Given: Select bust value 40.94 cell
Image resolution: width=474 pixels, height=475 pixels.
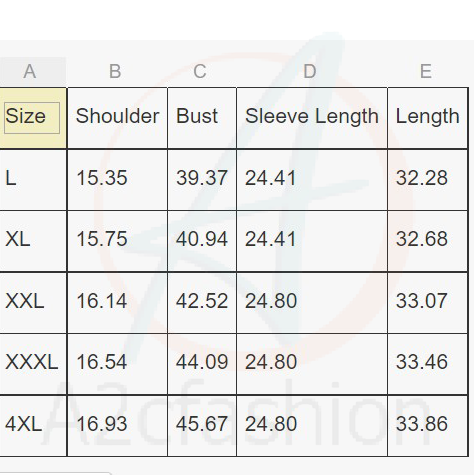Looking at the screenshot, I should tap(202, 241).
